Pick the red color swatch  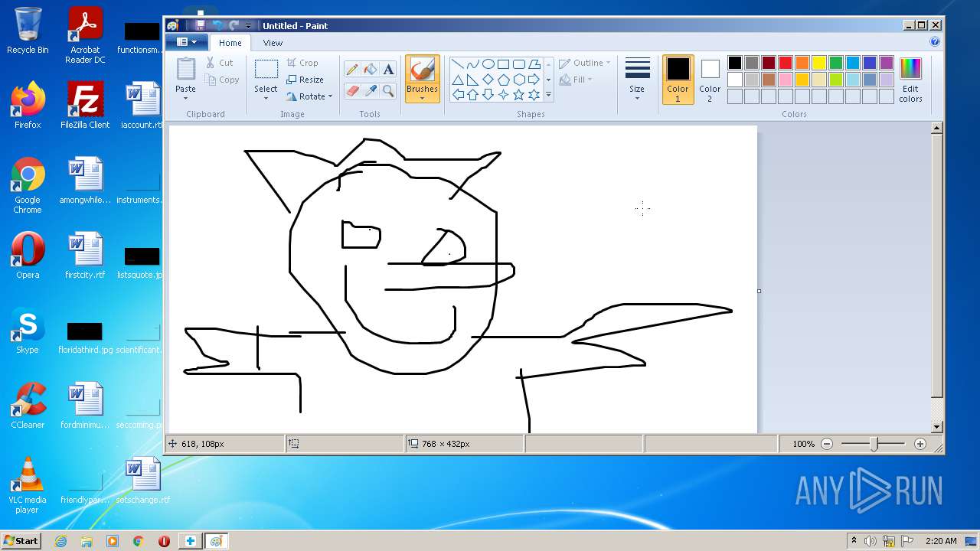tap(786, 63)
